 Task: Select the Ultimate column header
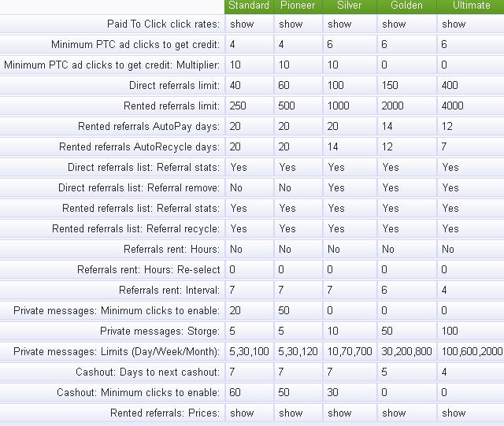coord(472,6)
